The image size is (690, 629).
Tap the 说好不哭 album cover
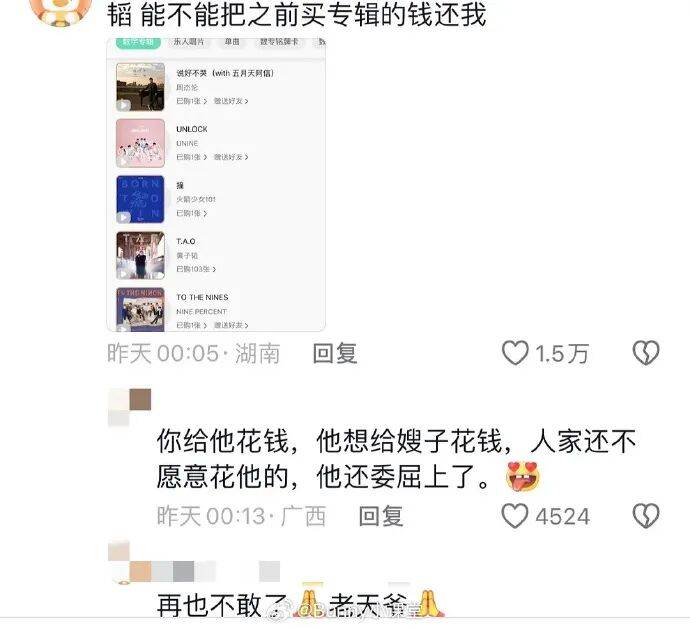140,87
